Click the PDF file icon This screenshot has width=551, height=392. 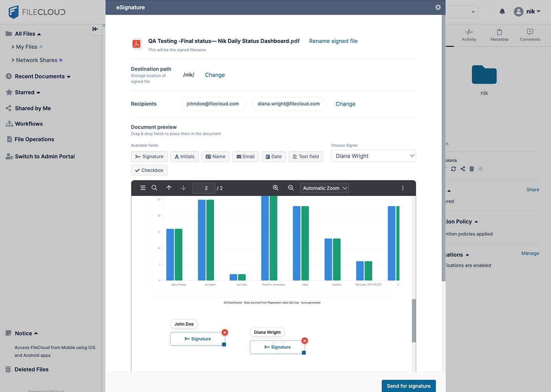(x=136, y=44)
